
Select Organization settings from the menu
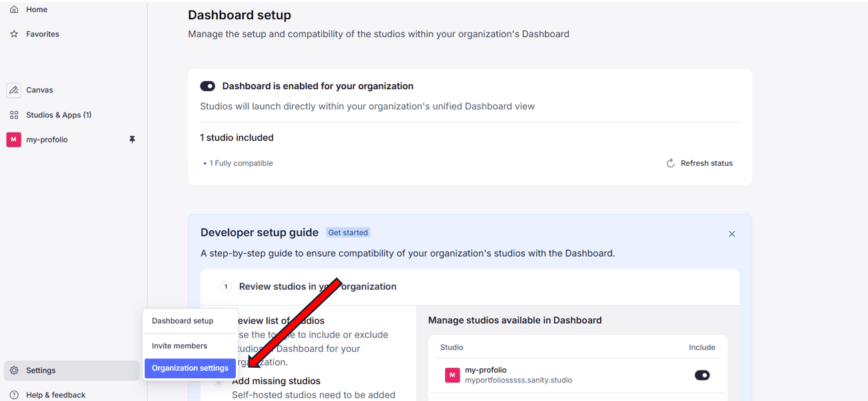point(190,368)
